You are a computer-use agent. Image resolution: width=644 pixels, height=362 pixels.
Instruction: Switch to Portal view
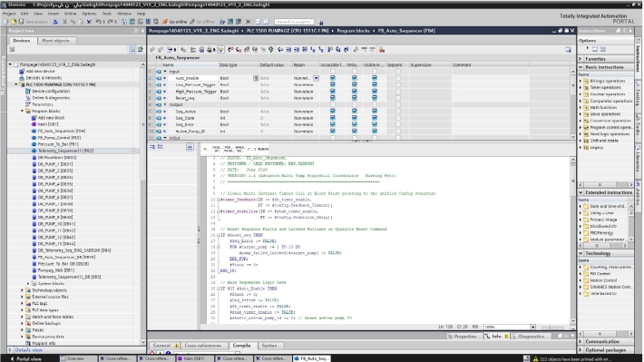coord(25,358)
